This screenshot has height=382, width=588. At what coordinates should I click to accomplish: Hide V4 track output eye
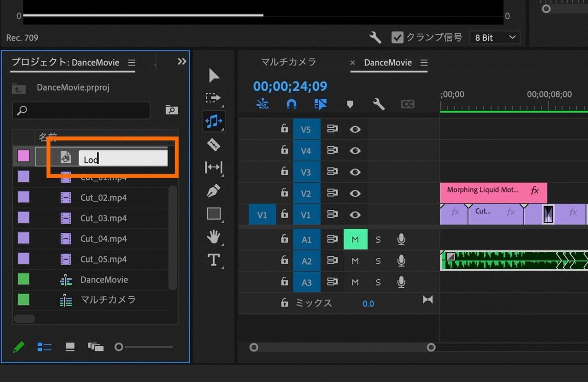[x=355, y=151]
